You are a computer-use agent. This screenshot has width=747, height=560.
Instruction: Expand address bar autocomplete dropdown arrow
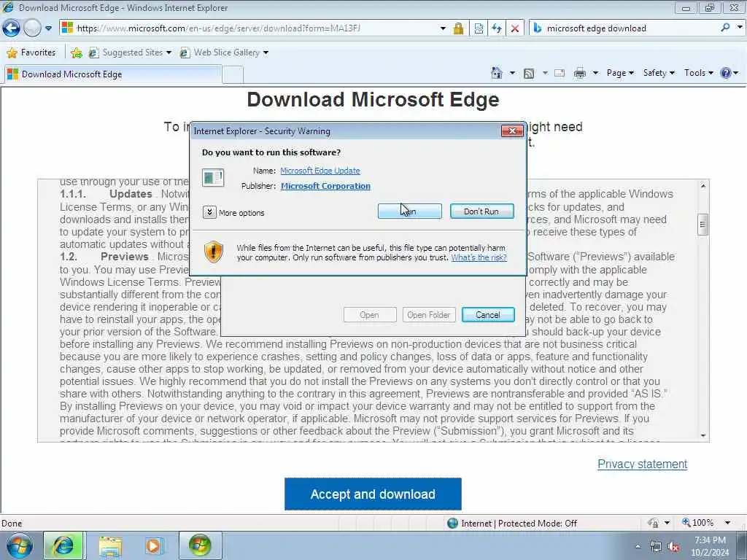coord(443,28)
